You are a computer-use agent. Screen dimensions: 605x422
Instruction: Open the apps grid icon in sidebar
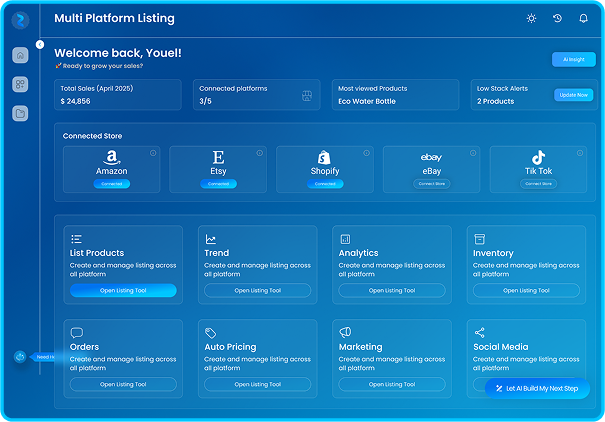[20, 84]
